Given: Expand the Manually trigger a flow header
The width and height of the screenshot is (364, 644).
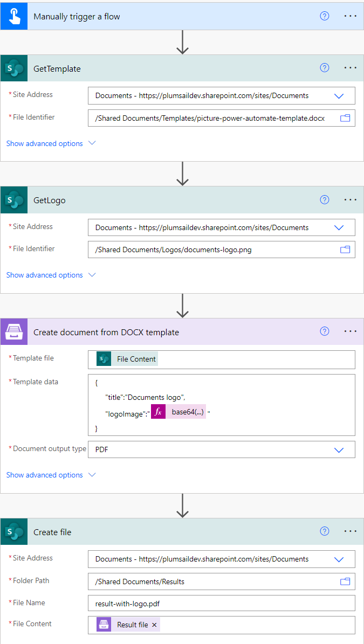Looking at the screenshot, I should [x=182, y=16].
